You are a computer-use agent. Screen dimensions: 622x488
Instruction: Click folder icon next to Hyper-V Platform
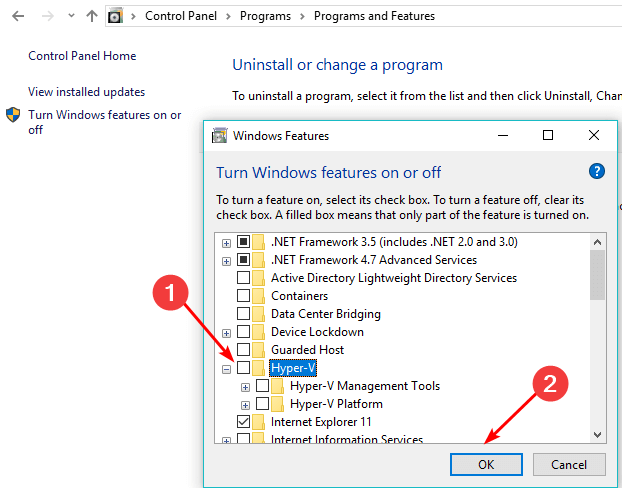tap(278, 403)
